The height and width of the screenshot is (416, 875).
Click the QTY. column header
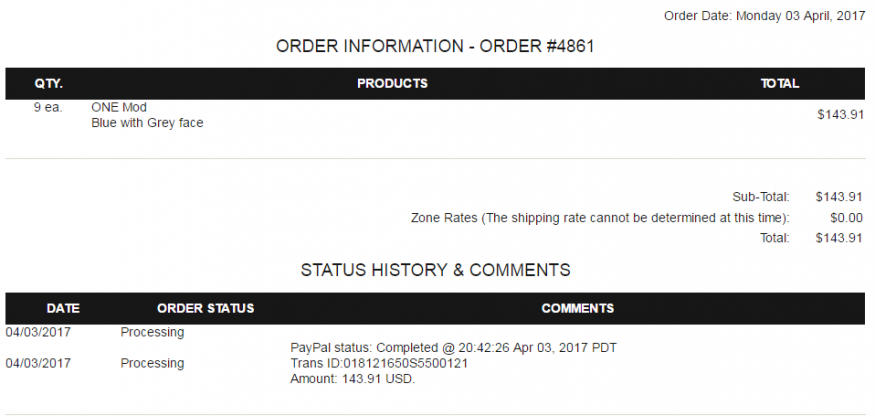(x=49, y=84)
